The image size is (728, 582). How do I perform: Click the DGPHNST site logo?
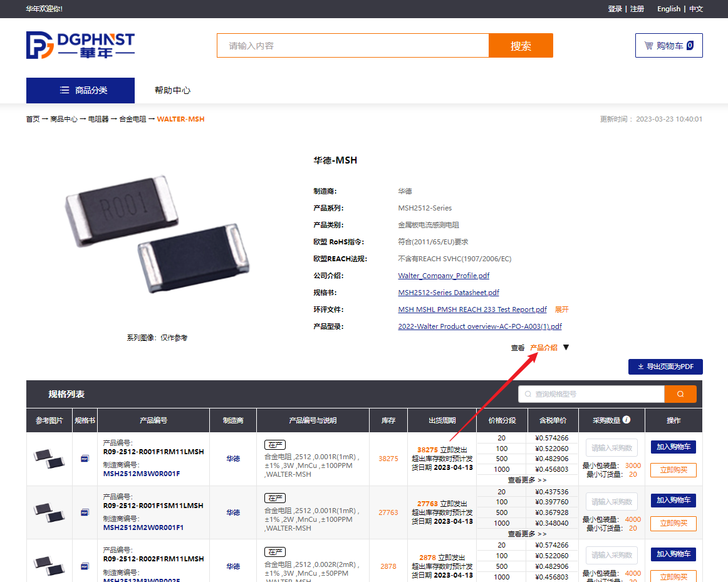coord(80,45)
